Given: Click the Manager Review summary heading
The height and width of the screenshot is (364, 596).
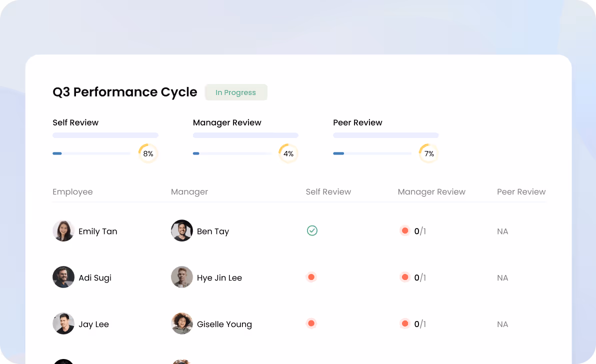Looking at the screenshot, I should pos(227,122).
